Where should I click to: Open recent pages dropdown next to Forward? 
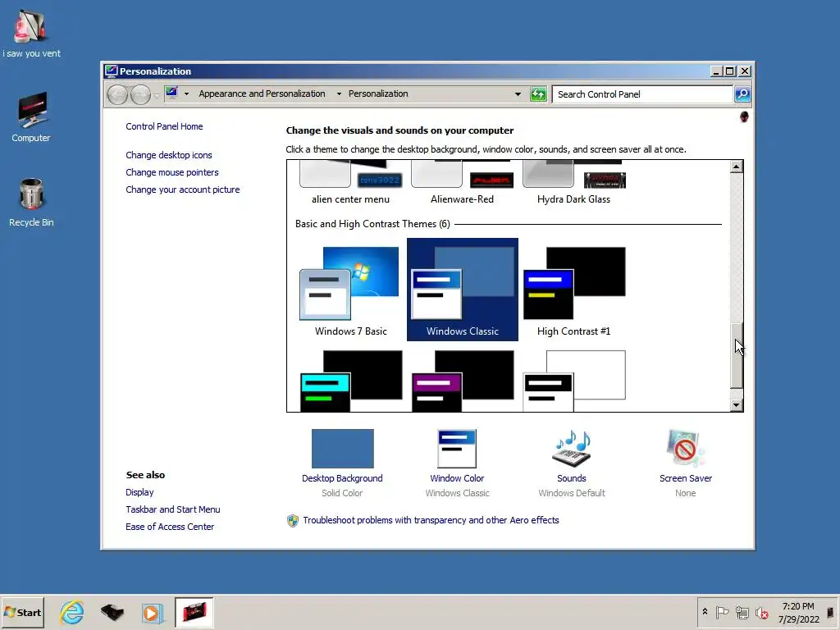pyautogui.click(x=157, y=95)
